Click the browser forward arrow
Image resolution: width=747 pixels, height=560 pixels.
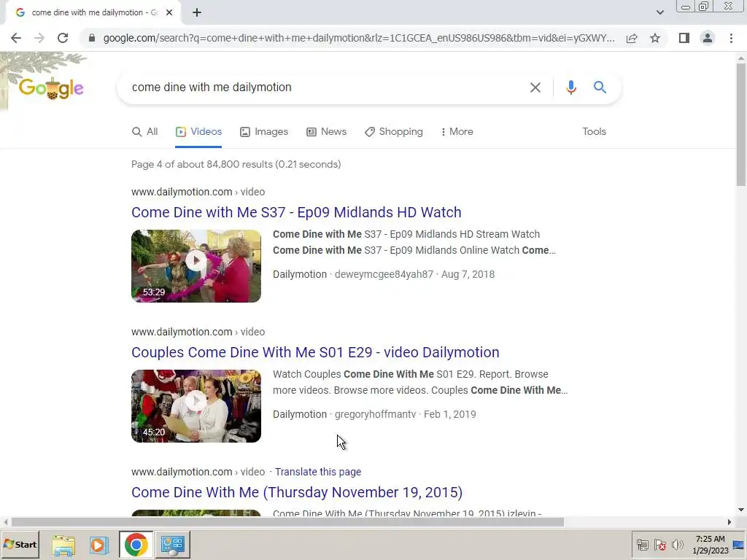39,38
